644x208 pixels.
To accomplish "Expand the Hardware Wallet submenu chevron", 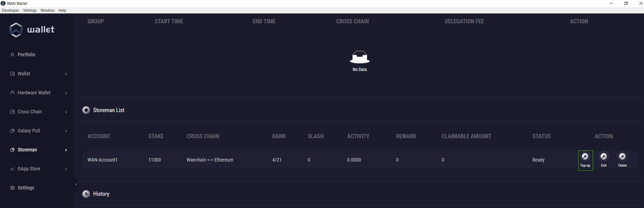I will point(66,93).
